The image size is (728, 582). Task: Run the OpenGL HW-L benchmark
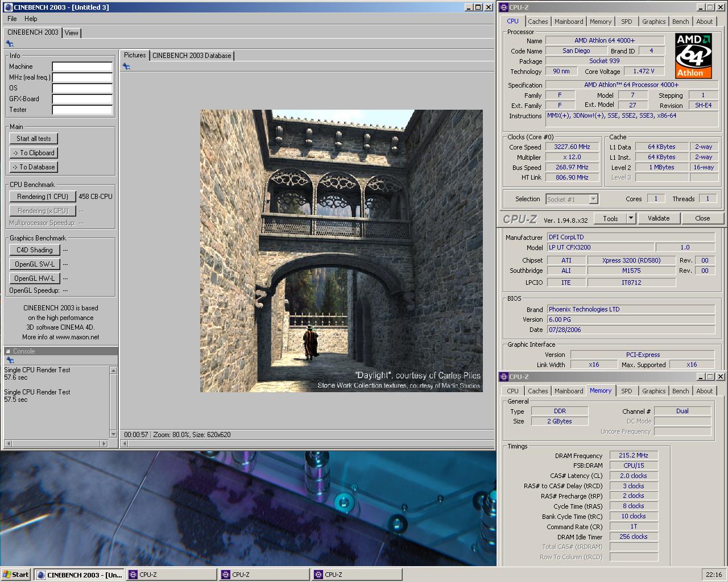click(x=34, y=278)
